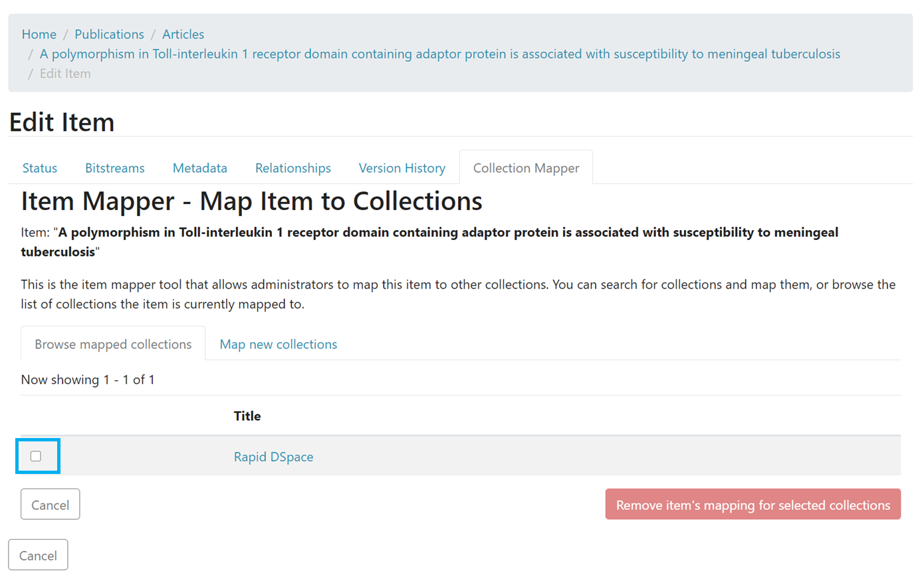The height and width of the screenshot is (579, 924).
Task: Switch to the Status tab
Action: 40,168
